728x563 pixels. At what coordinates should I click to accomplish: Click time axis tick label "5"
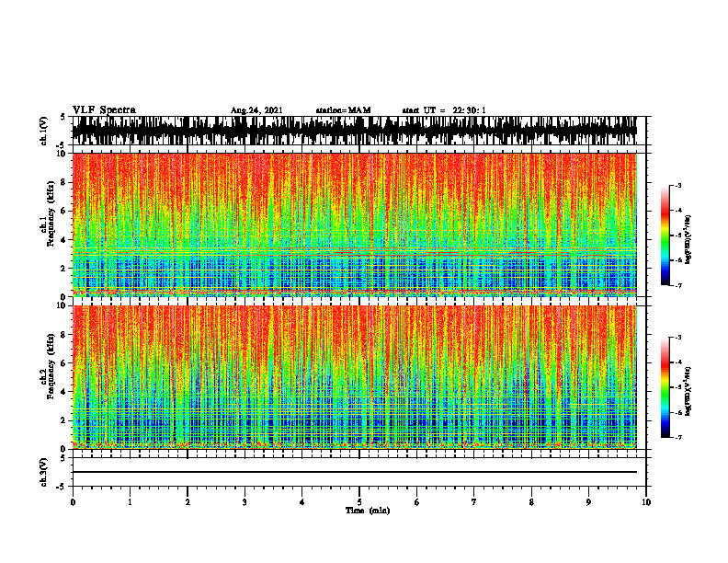pos(359,502)
